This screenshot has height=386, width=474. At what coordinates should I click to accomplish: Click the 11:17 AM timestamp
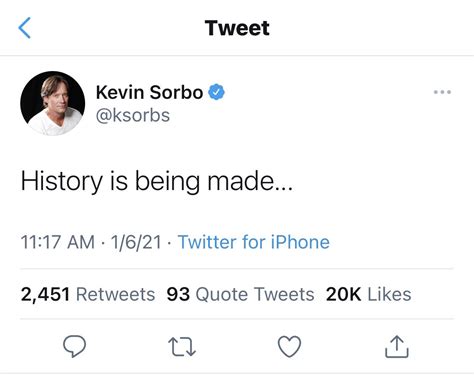coord(58,242)
